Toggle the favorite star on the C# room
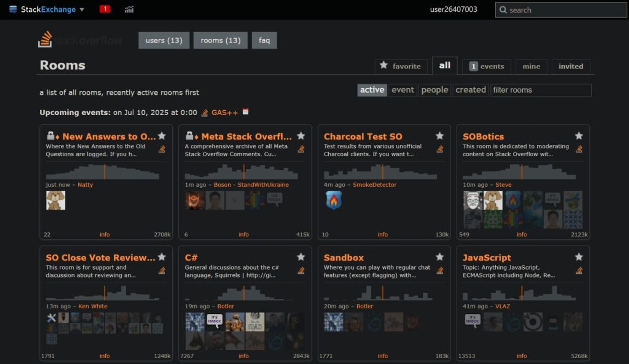The image size is (629, 364). pyautogui.click(x=301, y=257)
